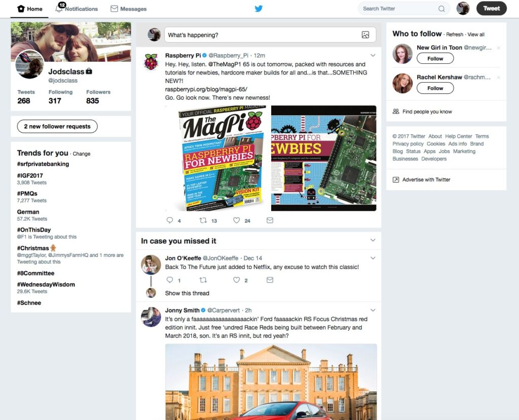Viewport: 519px width, 420px height.
Task: Like Jon O'Keeffe tweet
Action: coord(237,280)
